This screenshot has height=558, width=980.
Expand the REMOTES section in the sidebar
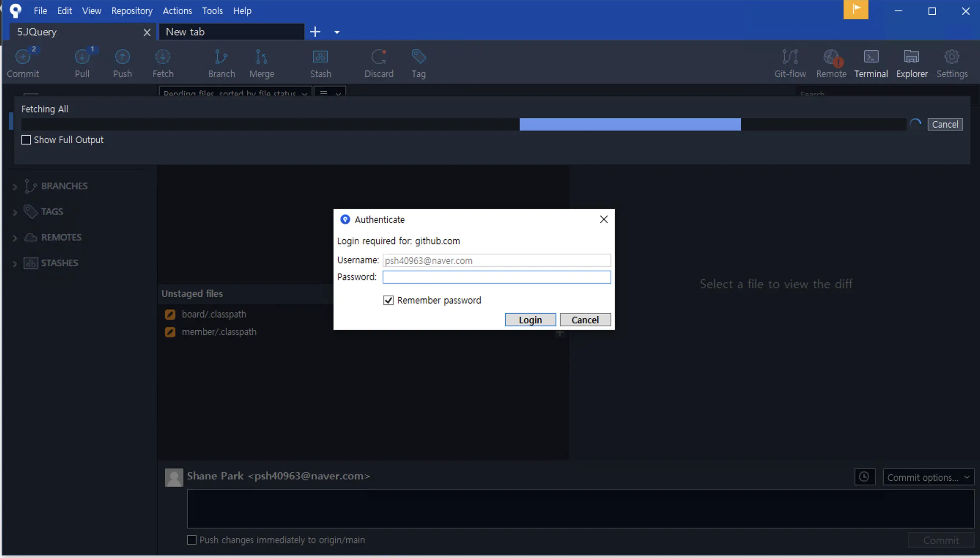[15, 238]
